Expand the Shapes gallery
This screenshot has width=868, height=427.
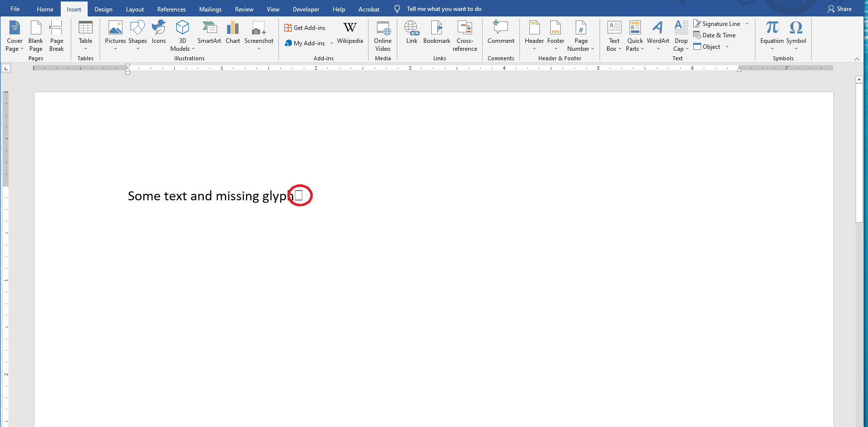click(137, 35)
